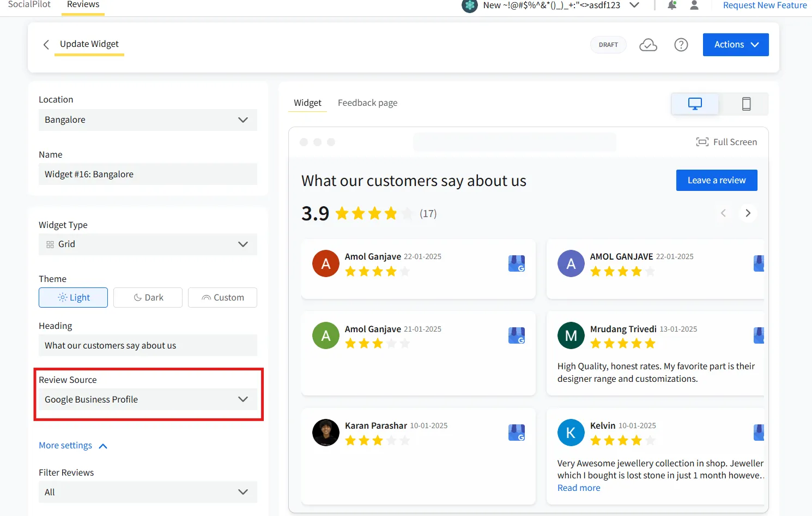The width and height of the screenshot is (812, 516).
Task: Switch preview to desktop view icon
Action: point(695,103)
